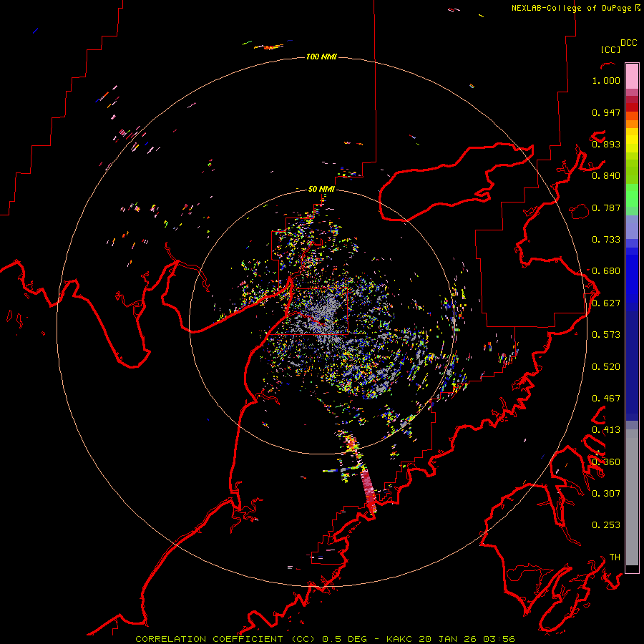The width and height of the screenshot is (644, 644).
Task: Click the NEXLAB-College of DuPage title text
Action: [572, 8]
